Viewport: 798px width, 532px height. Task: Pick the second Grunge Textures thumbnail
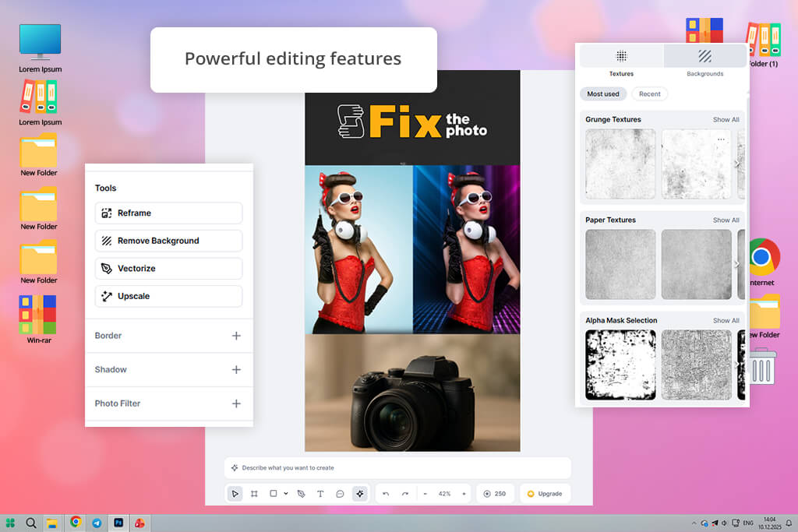696,164
